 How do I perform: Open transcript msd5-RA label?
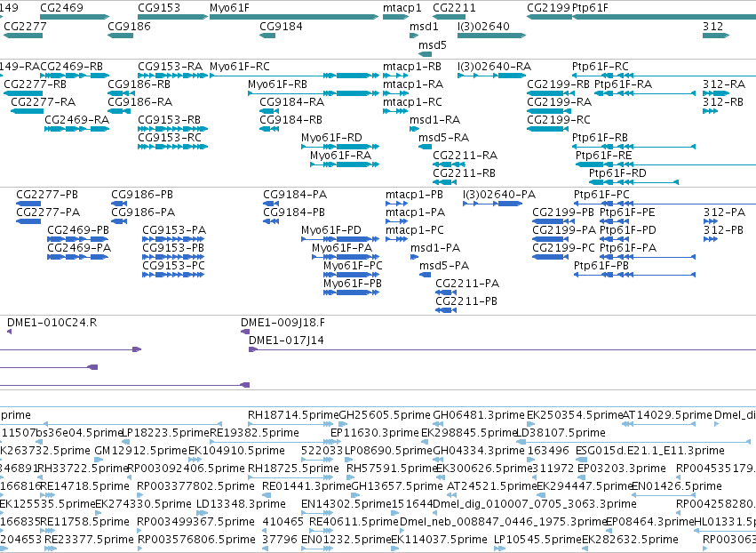click(443, 138)
